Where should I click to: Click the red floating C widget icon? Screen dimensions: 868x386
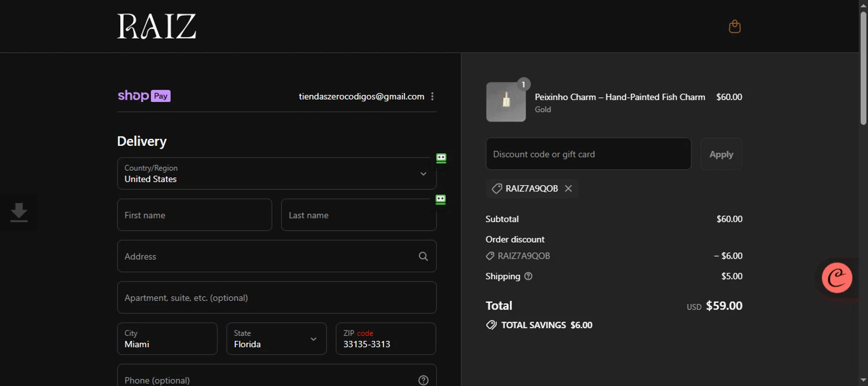[837, 278]
